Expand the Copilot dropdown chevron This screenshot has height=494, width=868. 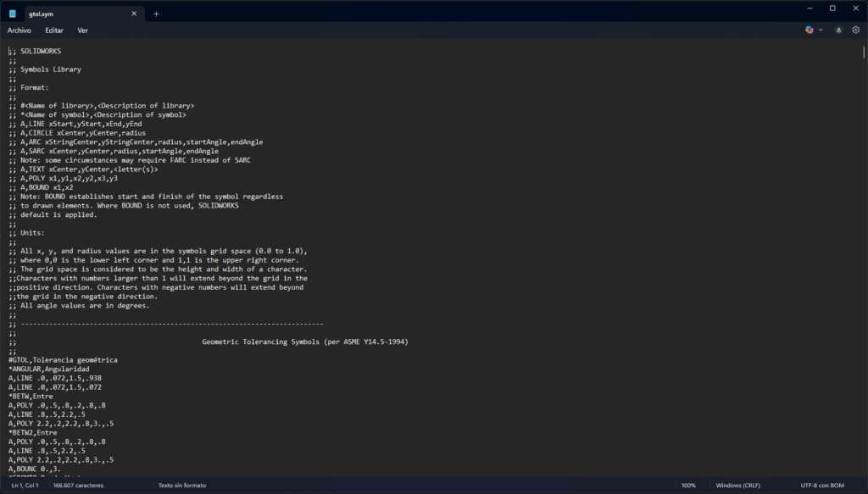[x=821, y=30]
